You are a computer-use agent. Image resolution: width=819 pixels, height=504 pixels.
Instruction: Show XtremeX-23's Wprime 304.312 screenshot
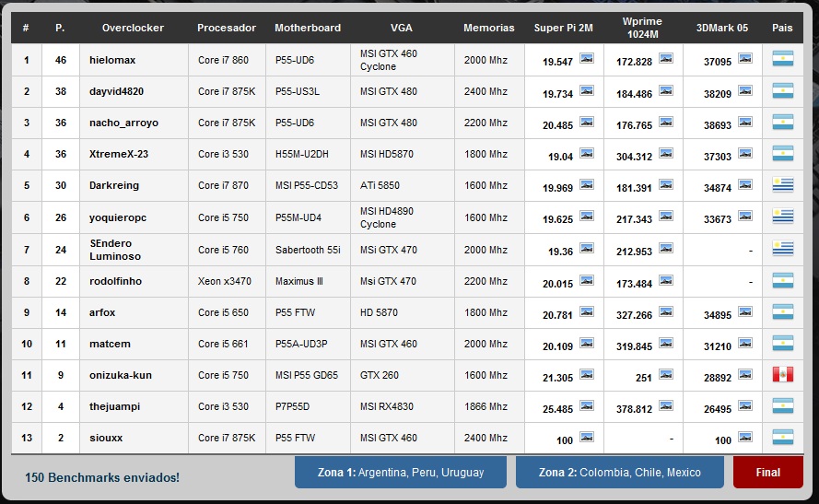click(665, 154)
